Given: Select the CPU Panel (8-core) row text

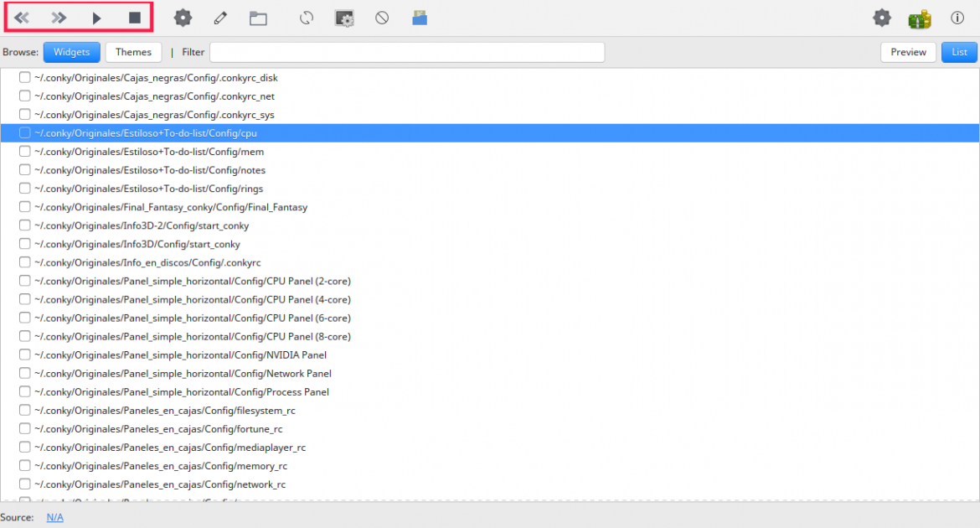Looking at the screenshot, I should click(193, 337).
